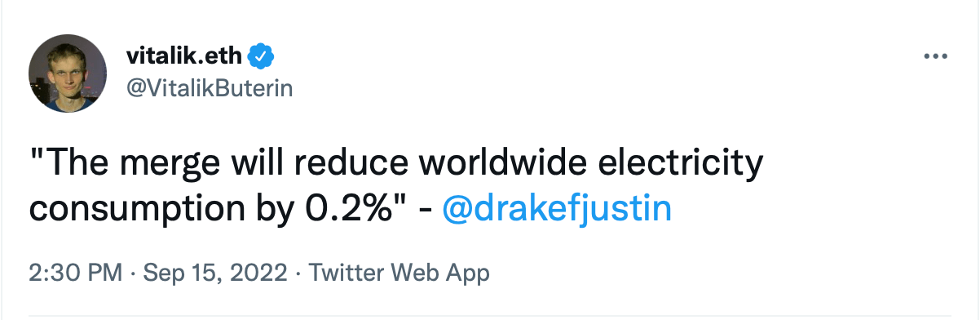Select the Sep 15, 2022 date
Image resolution: width=980 pixels, height=320 pixels.
pyautogui.click(x=214, y=272)
